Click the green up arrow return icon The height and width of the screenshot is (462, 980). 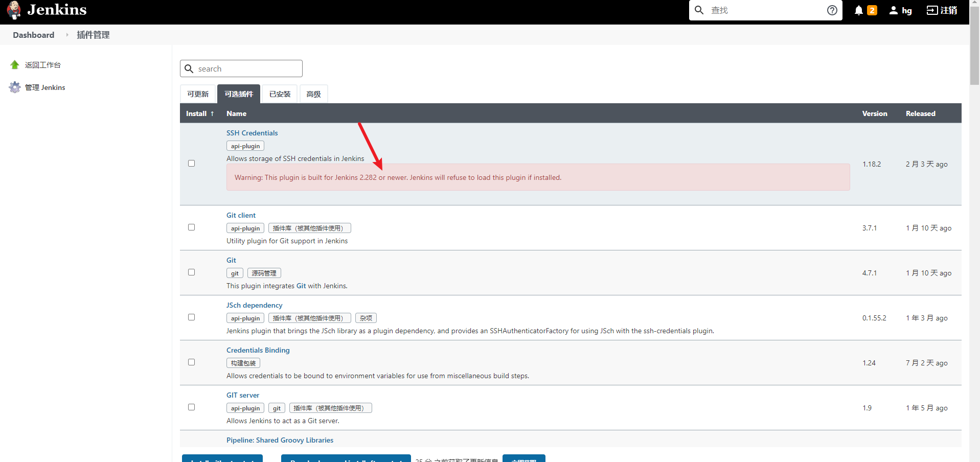[15, 65]
